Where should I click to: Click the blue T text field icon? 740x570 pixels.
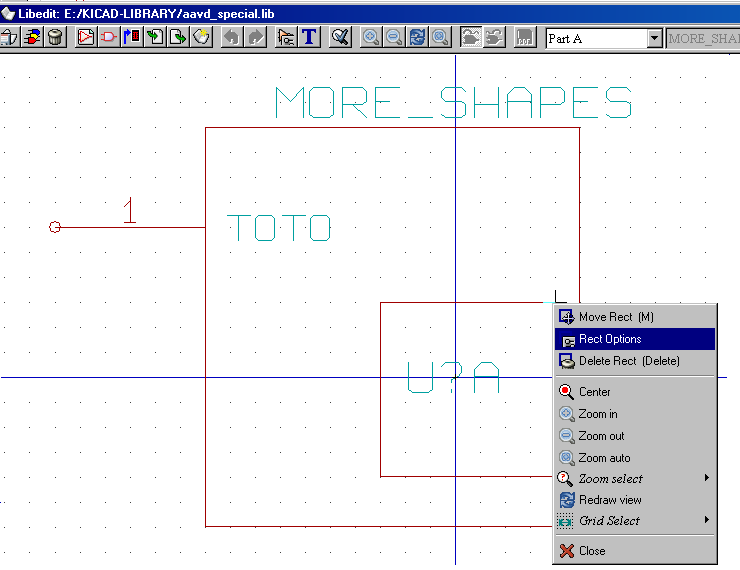tap(309, 38)
